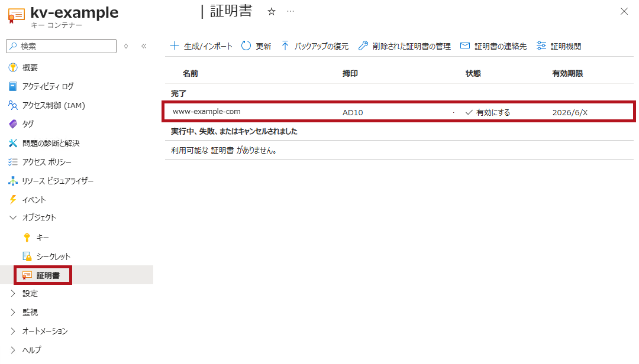Open 削除された証明書の管理 wrench icon
639x364 pixels.
coord(363,46)
